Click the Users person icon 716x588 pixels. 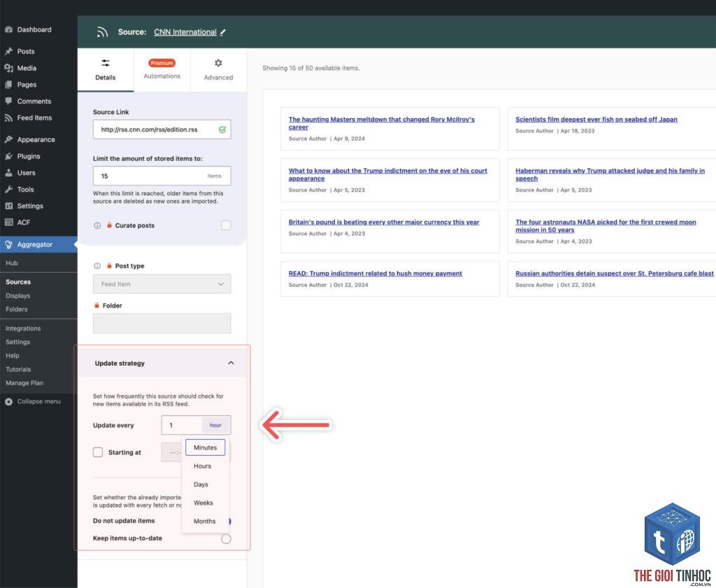[x=8, y=173]
